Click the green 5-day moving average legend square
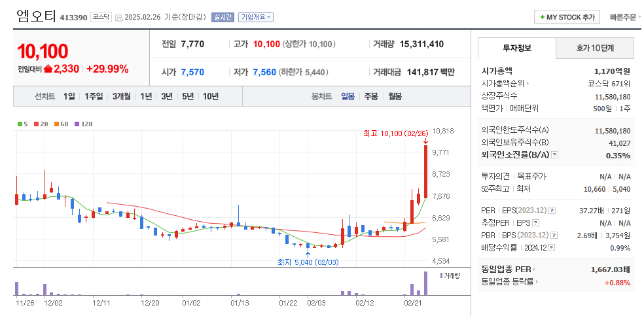644x316 pixels. (19, 124)
